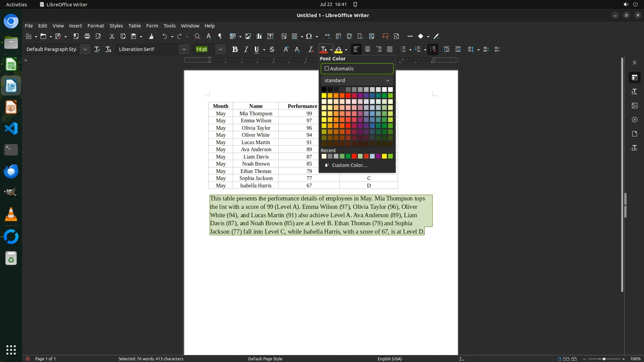Expand the standard palette dropdown
The image size is (644, 362).
tap(357, 80)
